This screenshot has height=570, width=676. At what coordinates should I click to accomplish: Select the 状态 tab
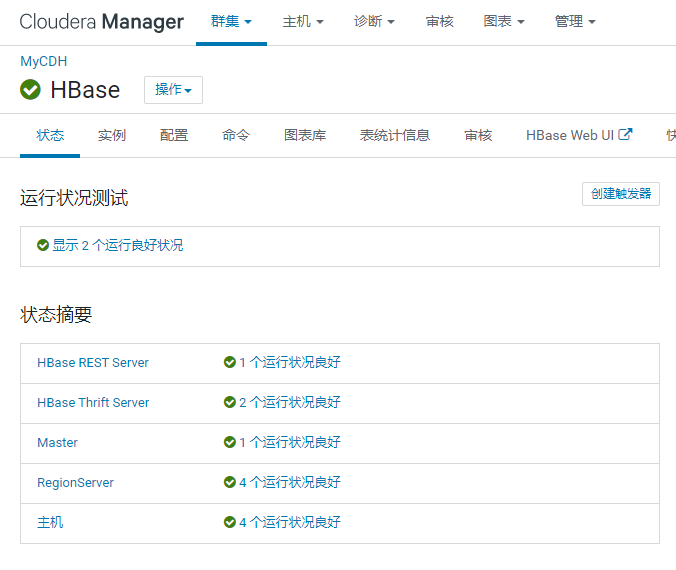[x=50, y=135]
